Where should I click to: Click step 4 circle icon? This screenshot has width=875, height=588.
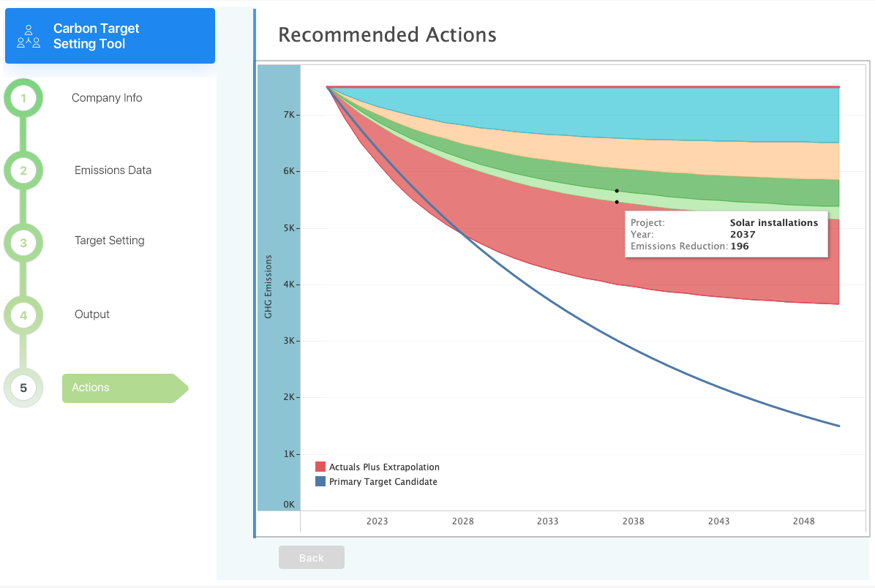(x=23, y=315)
